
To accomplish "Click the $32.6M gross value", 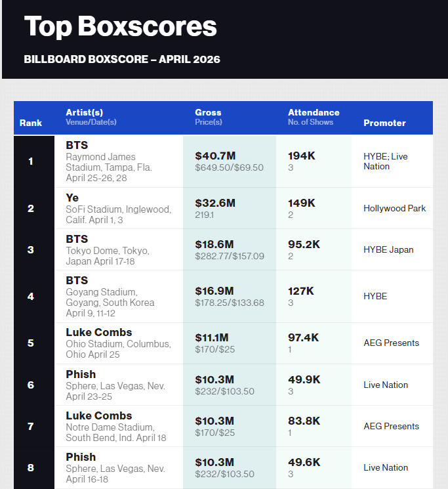I will pyautogui.click(x=215, y=203).
